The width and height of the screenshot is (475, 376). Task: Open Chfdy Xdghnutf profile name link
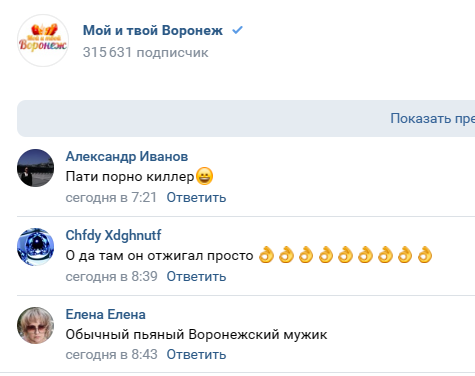[x=113, y=235]
